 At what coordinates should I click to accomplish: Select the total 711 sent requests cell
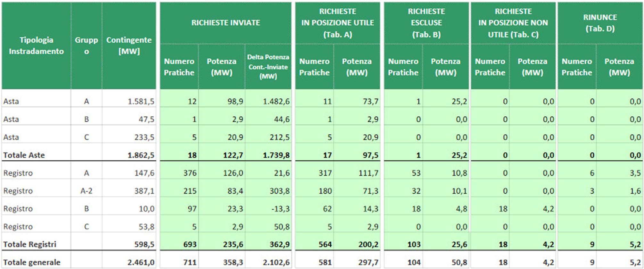point(190,262)
